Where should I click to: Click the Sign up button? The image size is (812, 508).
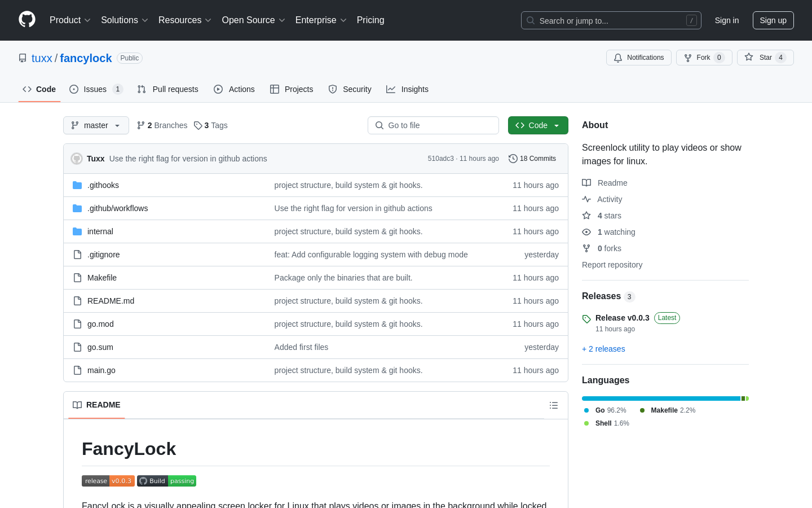pyautogui.click(x=773, y=20)
